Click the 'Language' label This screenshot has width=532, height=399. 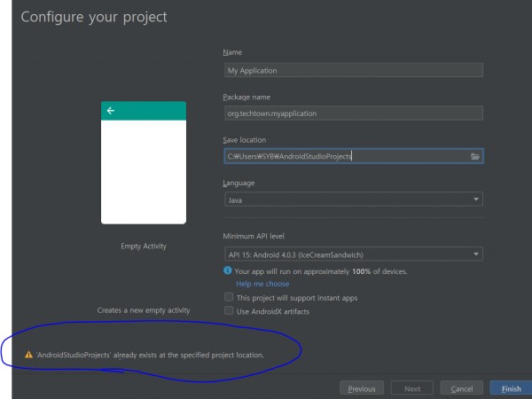click(239, 183)
